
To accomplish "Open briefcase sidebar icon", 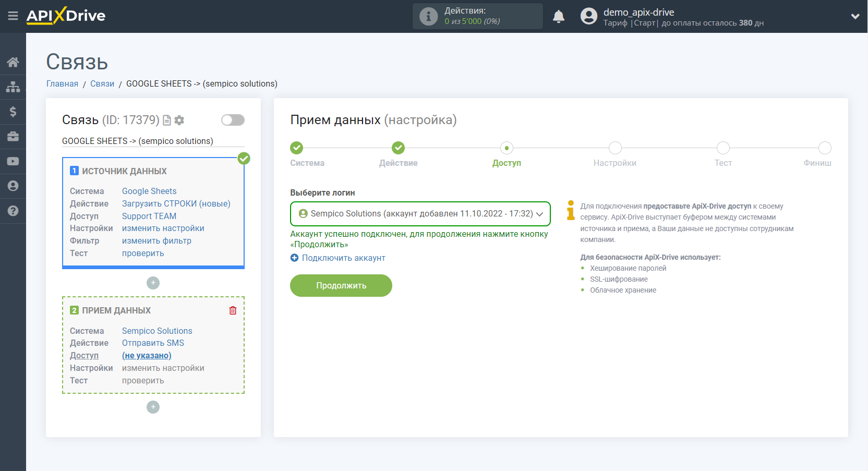I will pyautogui.click(x=13, y=136).
